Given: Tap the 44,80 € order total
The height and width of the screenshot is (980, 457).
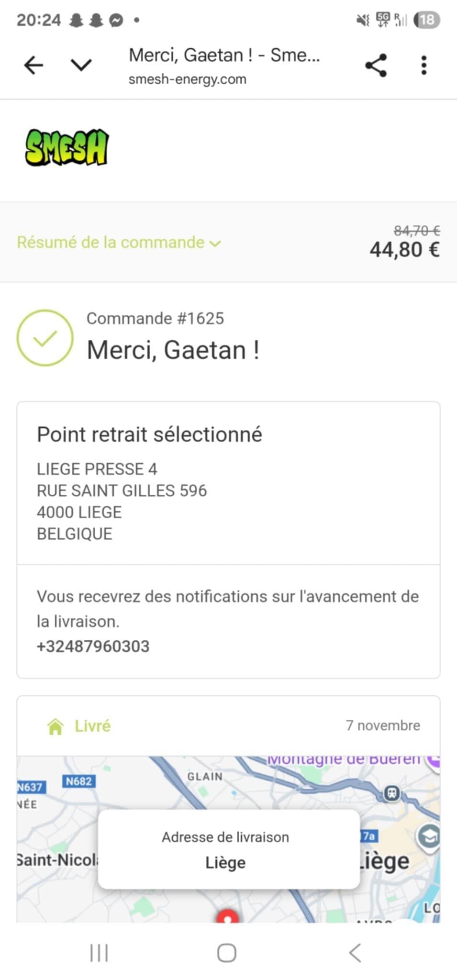Looking at the screenshot, I should point(404,249).
